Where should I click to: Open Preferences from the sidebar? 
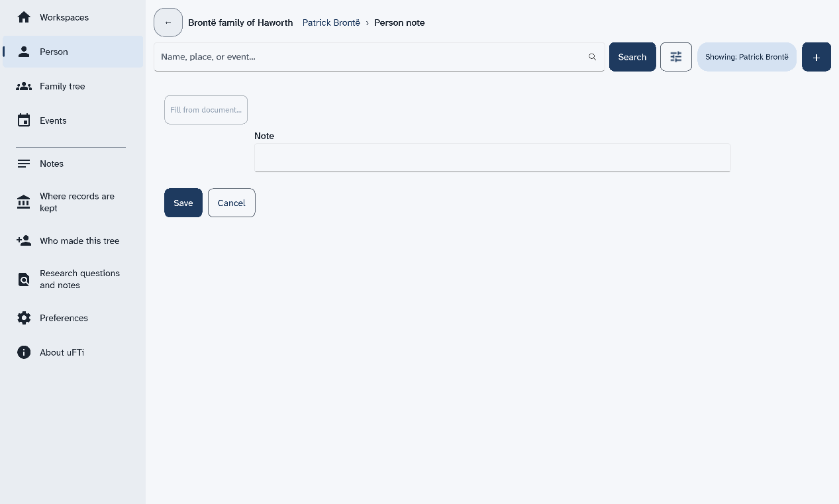coord(73,318)
